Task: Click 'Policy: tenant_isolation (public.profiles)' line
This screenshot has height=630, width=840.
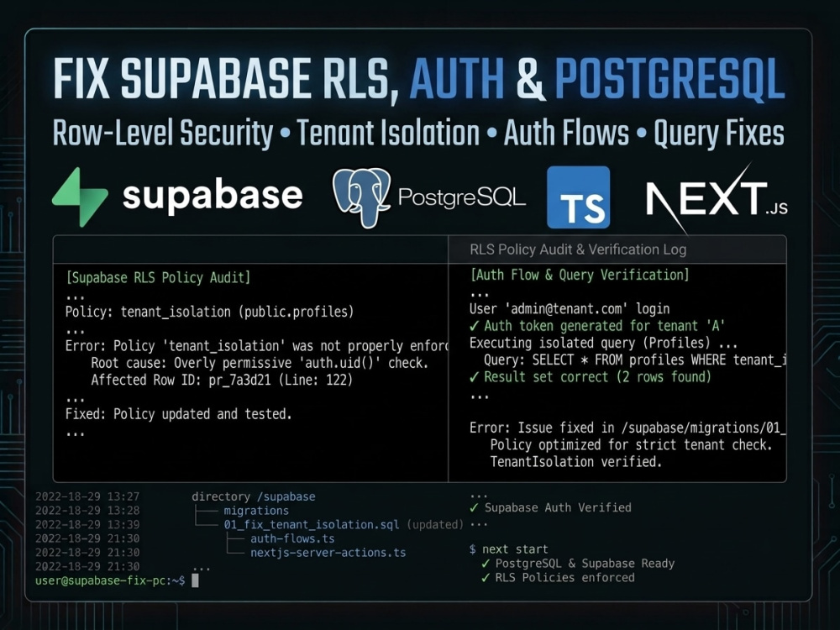Action: click(x=209, y=312)
